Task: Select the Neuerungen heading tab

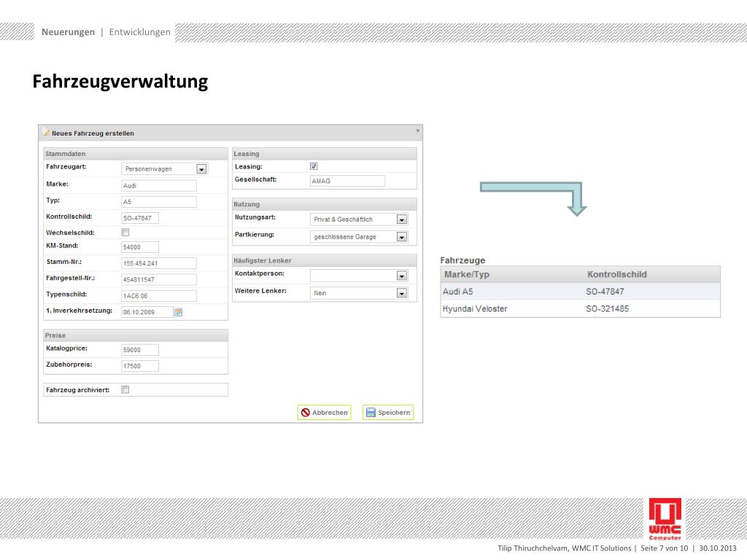Action: click(x=68, y=32)
